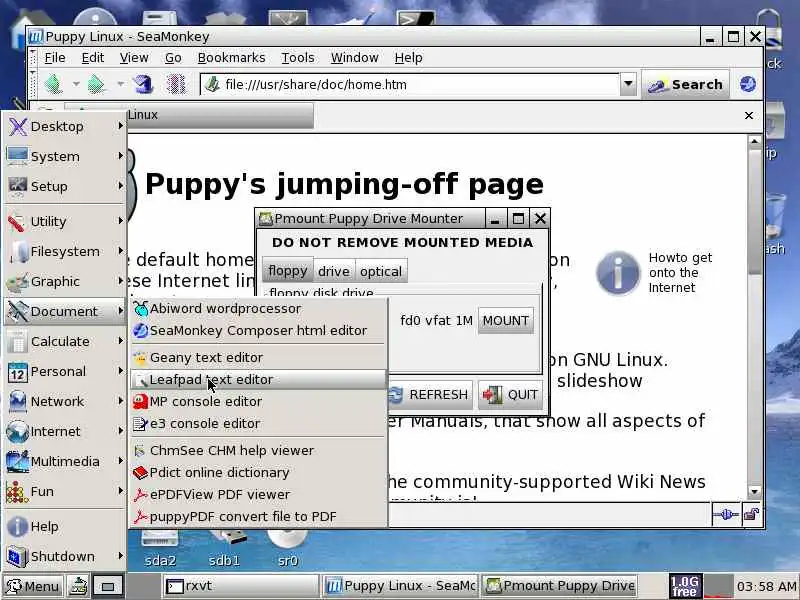Click the 1.0G free storage indicator
This screenshot has height=600, width=800.
click(x=685, y=586)
